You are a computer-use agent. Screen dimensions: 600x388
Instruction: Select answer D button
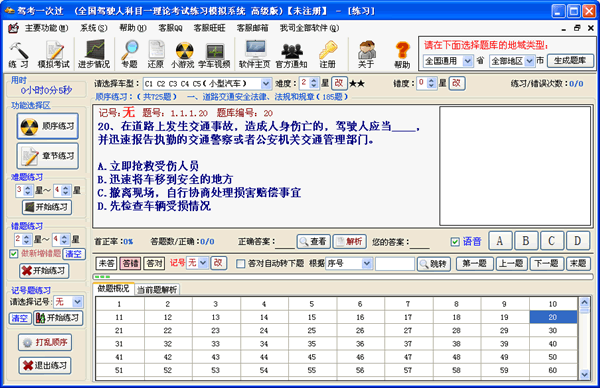click(578, 241)
